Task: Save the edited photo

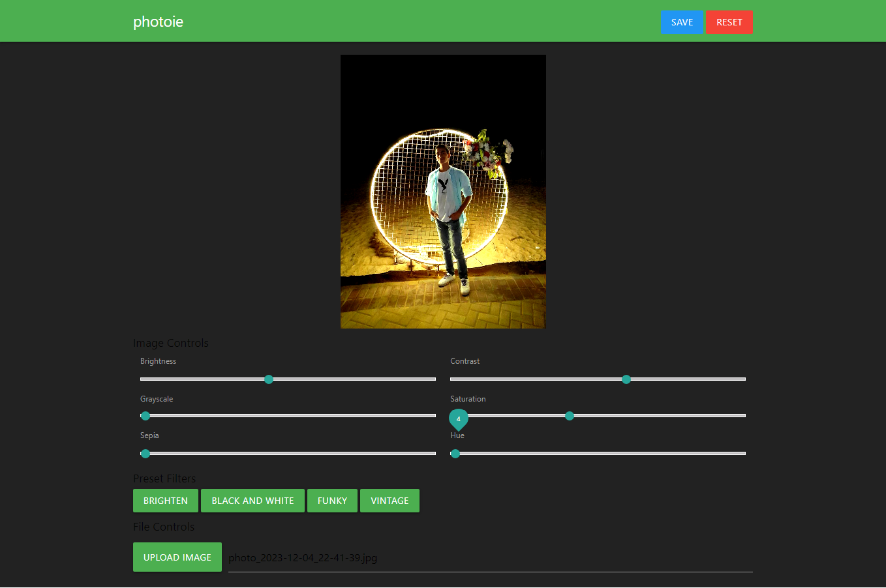Action: (682, 22)
